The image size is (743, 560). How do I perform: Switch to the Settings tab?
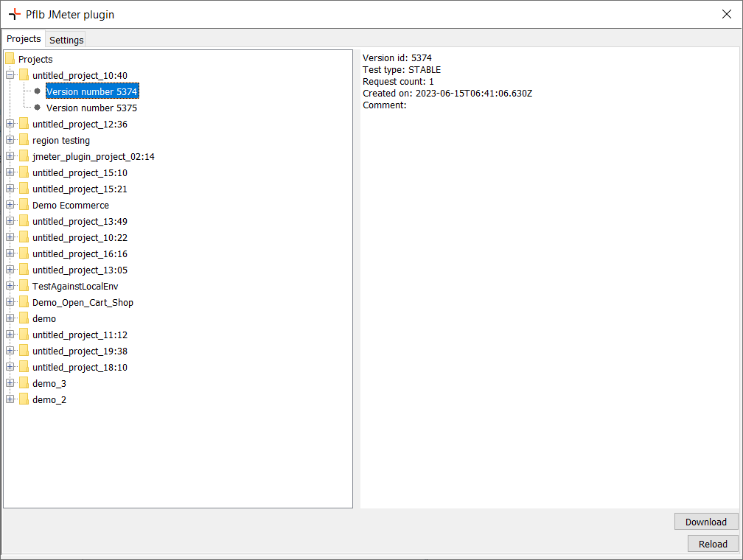[x=66, y=39]
